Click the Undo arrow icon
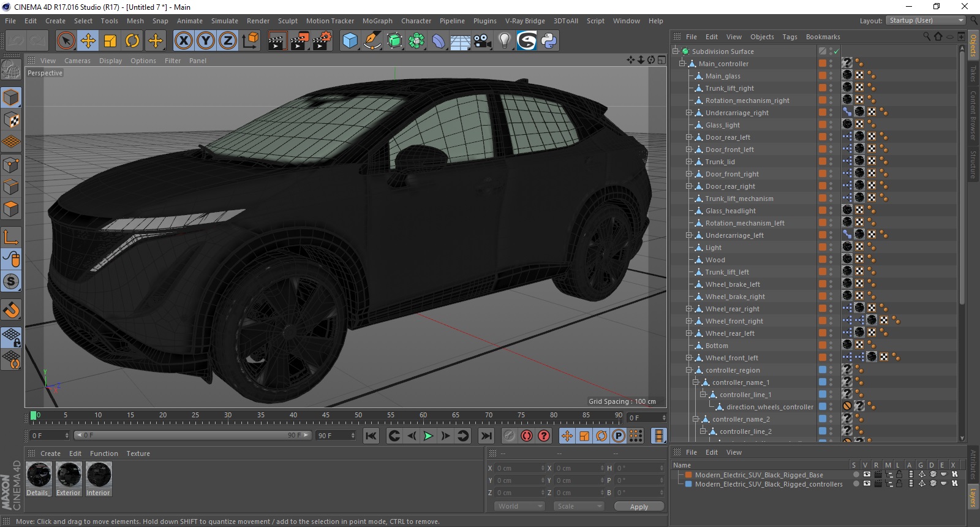Viewport: 980px width, 527px height. coord(16,41)
